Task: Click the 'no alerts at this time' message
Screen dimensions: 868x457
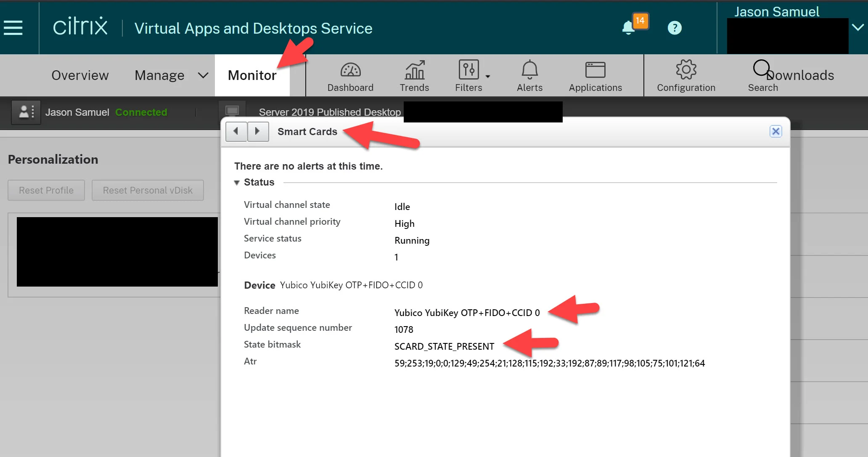Action: click(308, 166)
